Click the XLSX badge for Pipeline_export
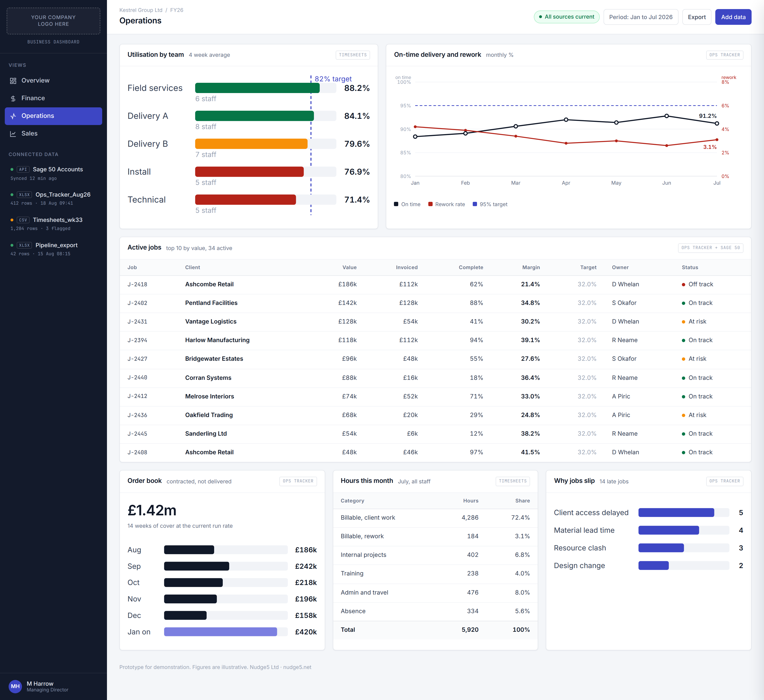764x700 pixels. [x=24, y=246]
